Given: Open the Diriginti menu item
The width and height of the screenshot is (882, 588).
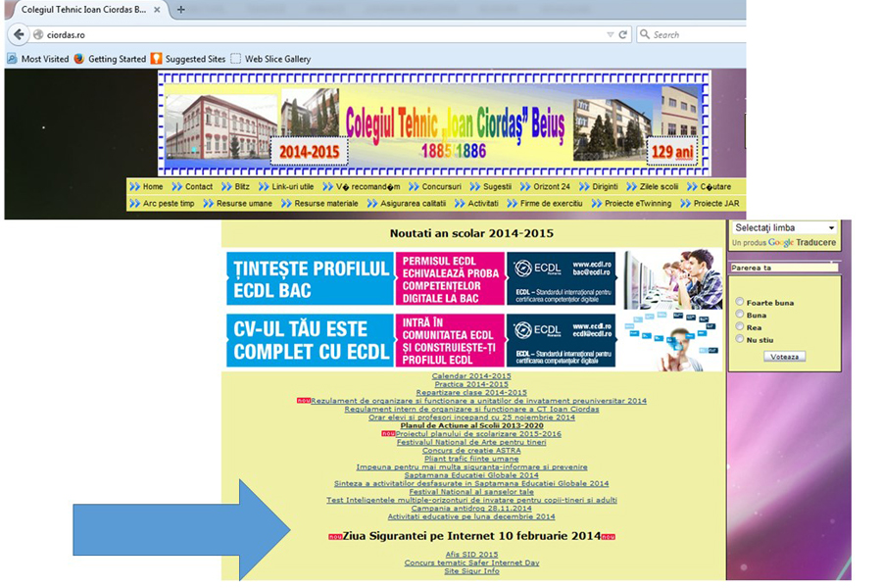Looking at the screenshot, I should [x=599, y=187].
